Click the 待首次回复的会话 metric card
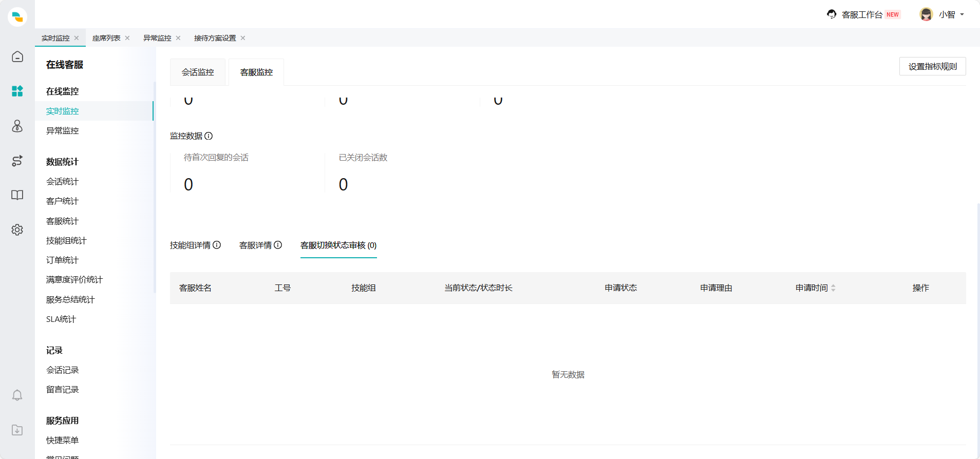 tap(248, 173)
